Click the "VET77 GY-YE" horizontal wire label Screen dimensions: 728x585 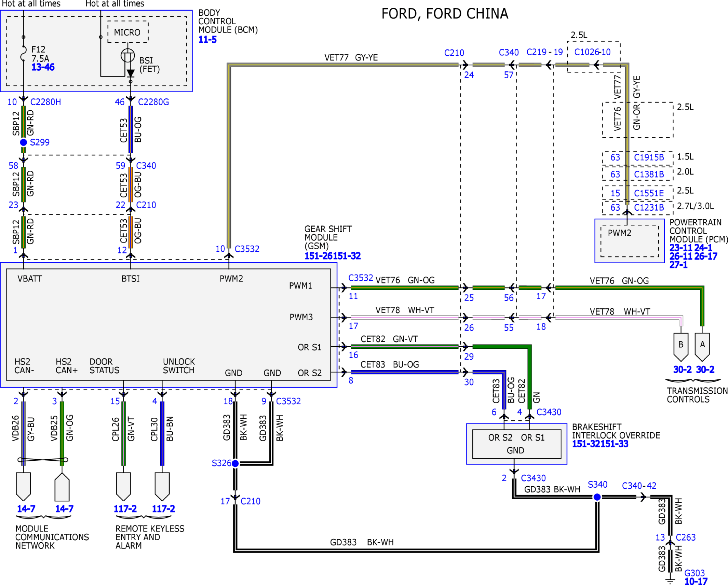pyautogui.click(x=351, y=57)
